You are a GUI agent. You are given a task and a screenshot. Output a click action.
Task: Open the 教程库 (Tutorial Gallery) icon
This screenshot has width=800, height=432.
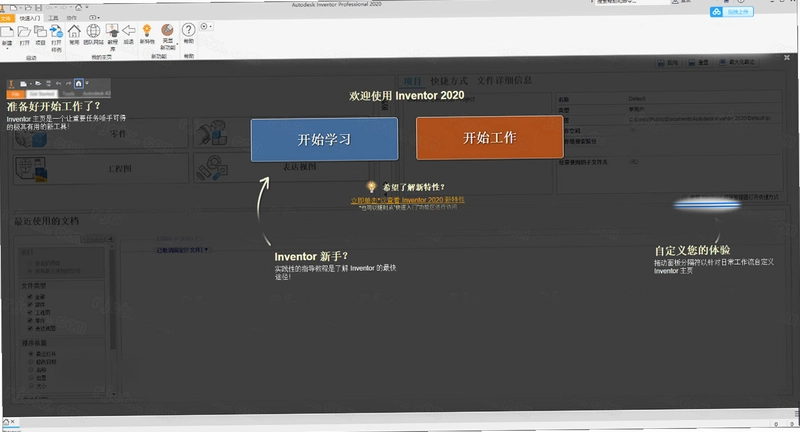pyautogui.click(x=112, y=31)
